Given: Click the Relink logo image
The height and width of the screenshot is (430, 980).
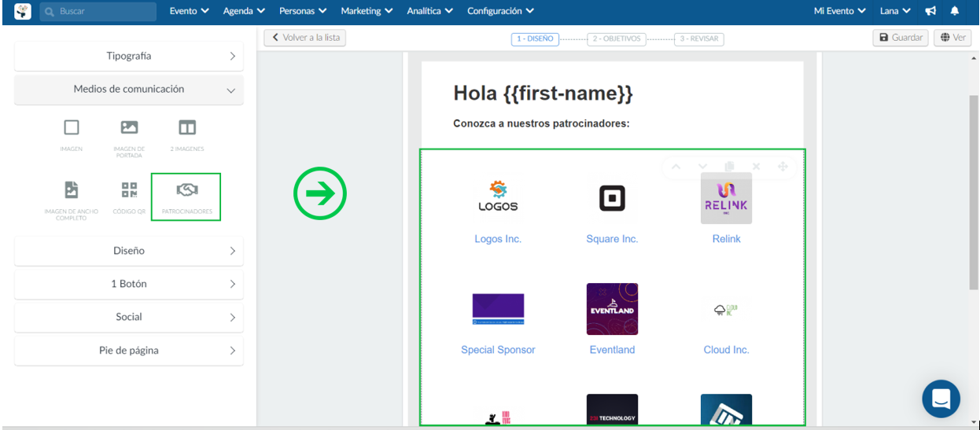Looking at the screenshot, I should (x=726, y=198).
